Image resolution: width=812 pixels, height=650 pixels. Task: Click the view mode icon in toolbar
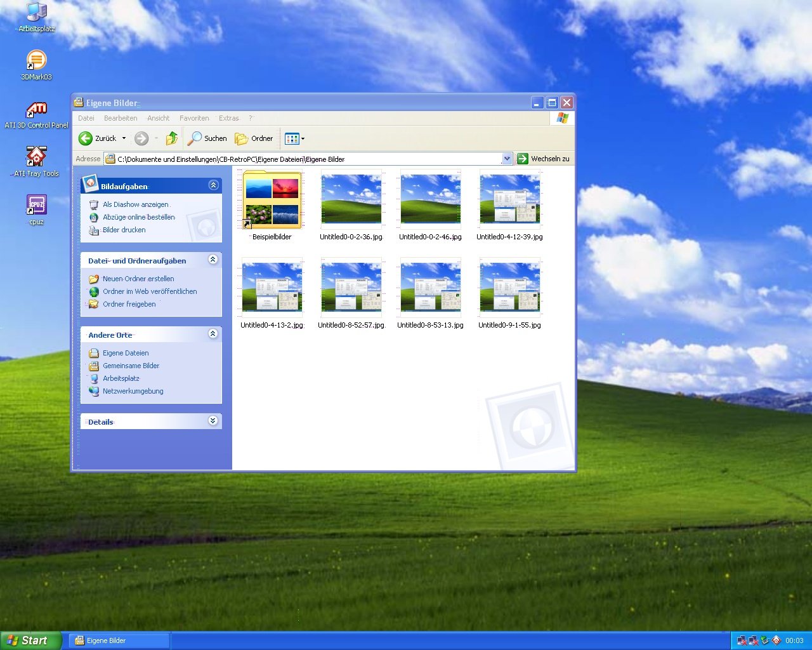[x=292, y=138]
